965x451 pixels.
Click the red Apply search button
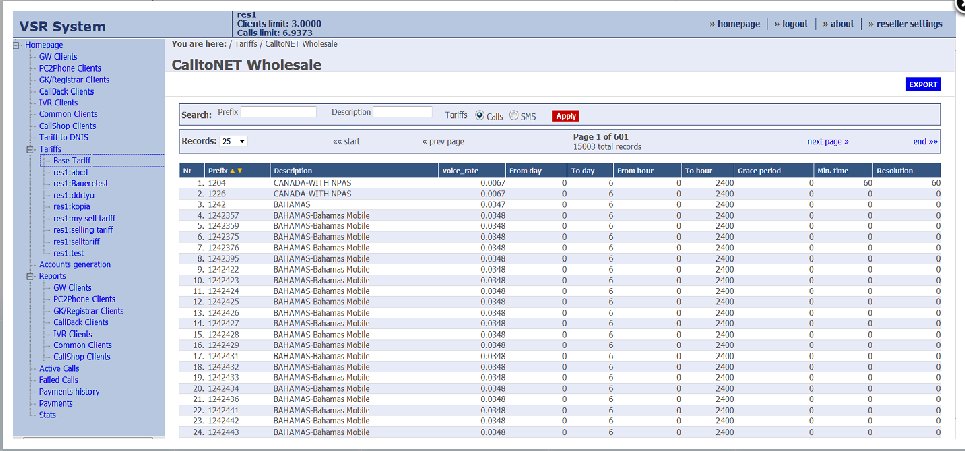[x=566, y=116]
